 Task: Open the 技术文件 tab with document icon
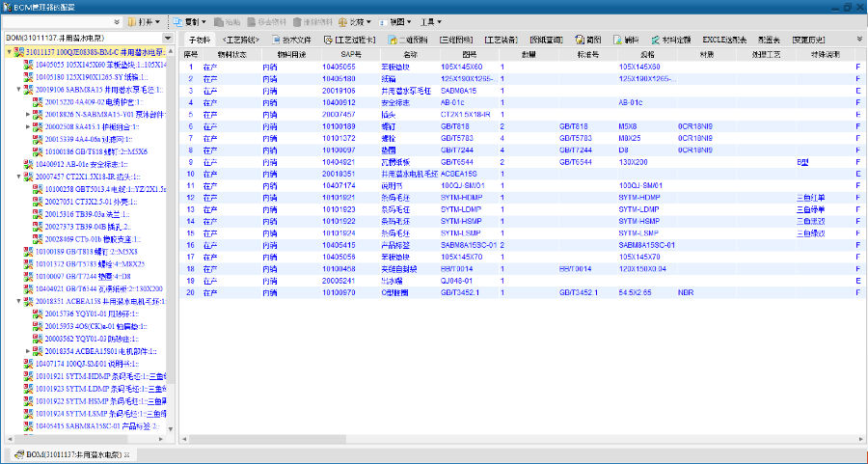[290, 40]
